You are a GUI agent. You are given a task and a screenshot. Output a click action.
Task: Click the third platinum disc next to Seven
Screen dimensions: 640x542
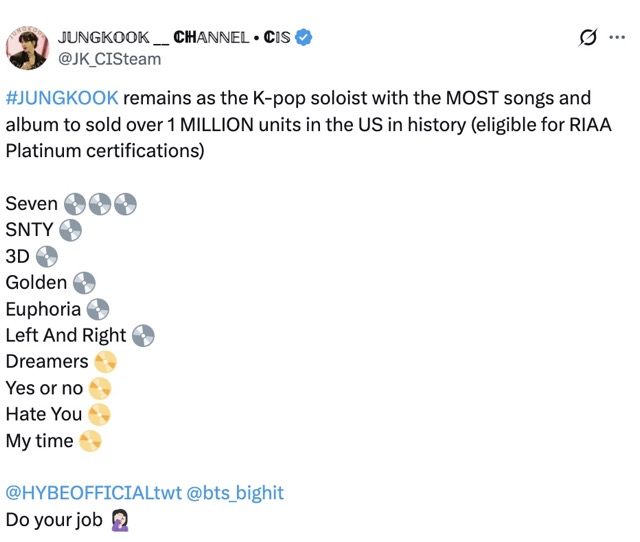(124, 204)
